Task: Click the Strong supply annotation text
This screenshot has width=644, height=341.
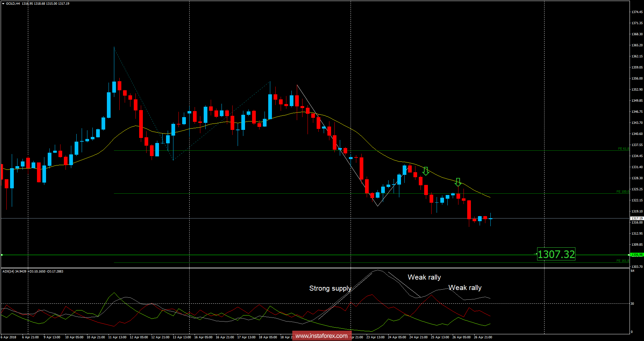Action: pos(330,289)
